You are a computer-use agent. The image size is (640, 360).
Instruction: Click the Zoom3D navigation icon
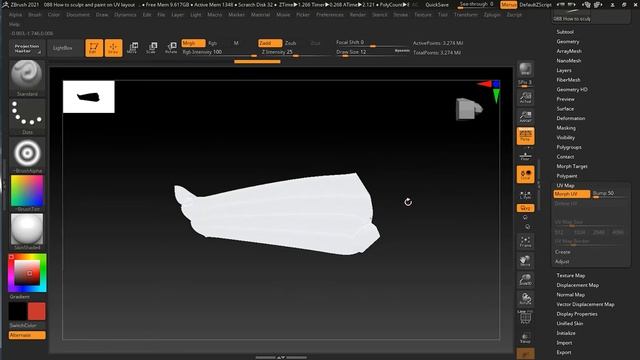tap(525, 280)
